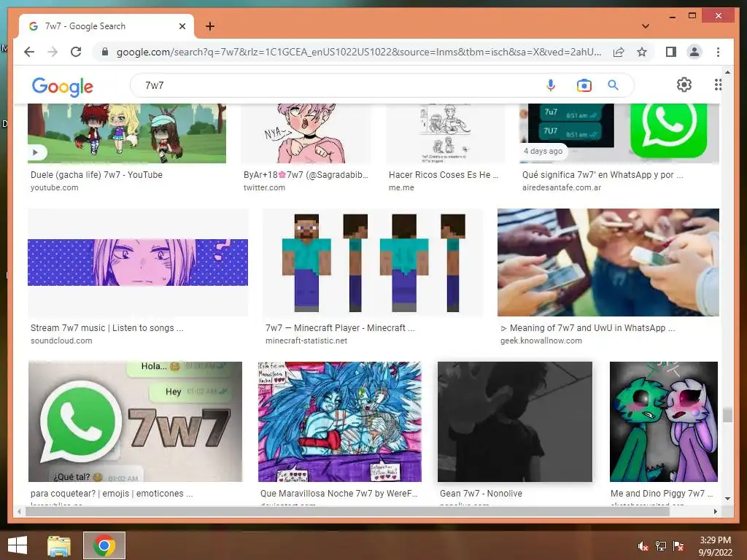Open the Windows Start menu
Screen dimensions: 747x560
point(18,545)
